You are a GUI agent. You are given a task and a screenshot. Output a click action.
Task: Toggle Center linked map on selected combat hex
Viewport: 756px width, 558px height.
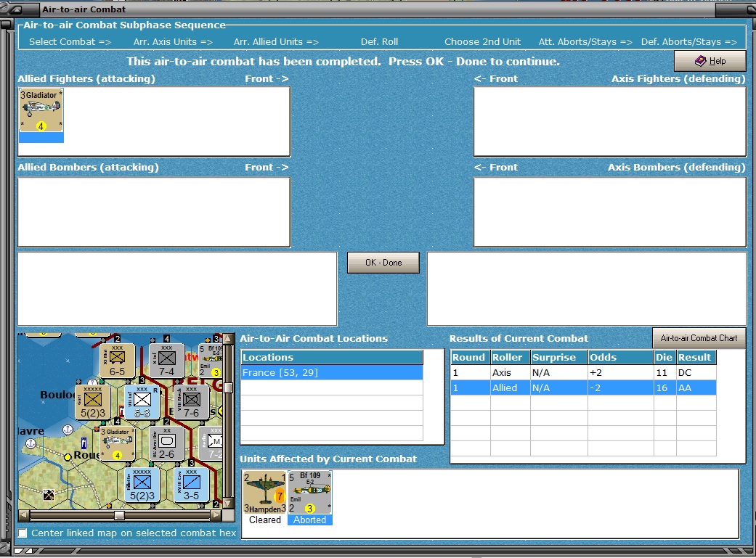23,533
